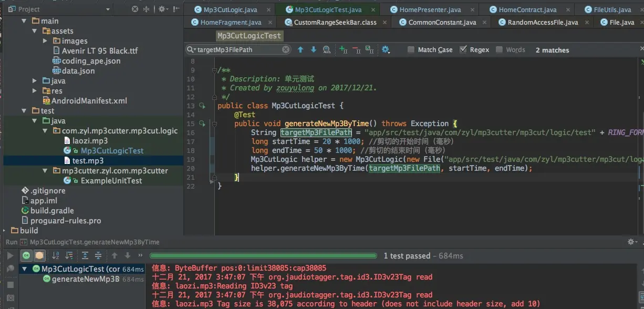
Task: Jump to previous search occurrence arrow
Action: (x=300, y=50)
